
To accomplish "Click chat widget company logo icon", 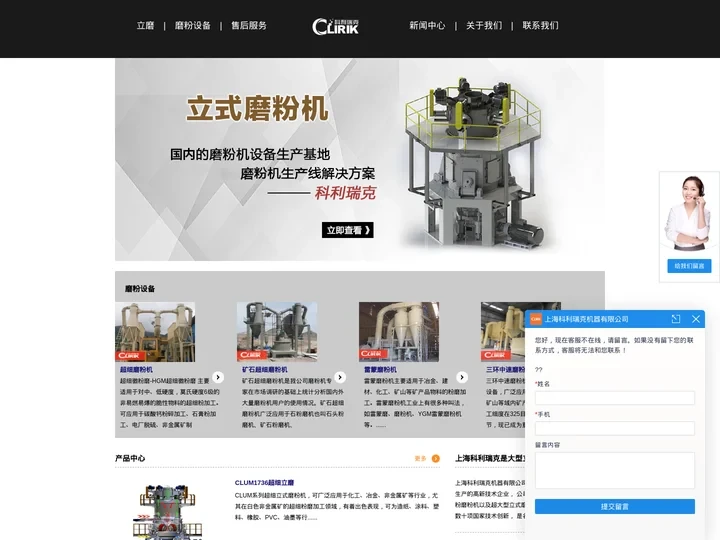I will pyautogui.click(x=535, y=319).
